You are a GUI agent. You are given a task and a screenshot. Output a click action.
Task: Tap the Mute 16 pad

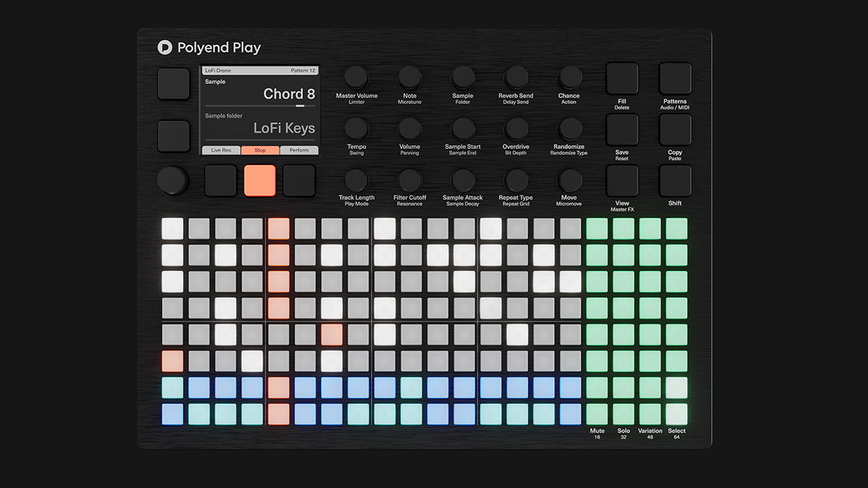597,414
